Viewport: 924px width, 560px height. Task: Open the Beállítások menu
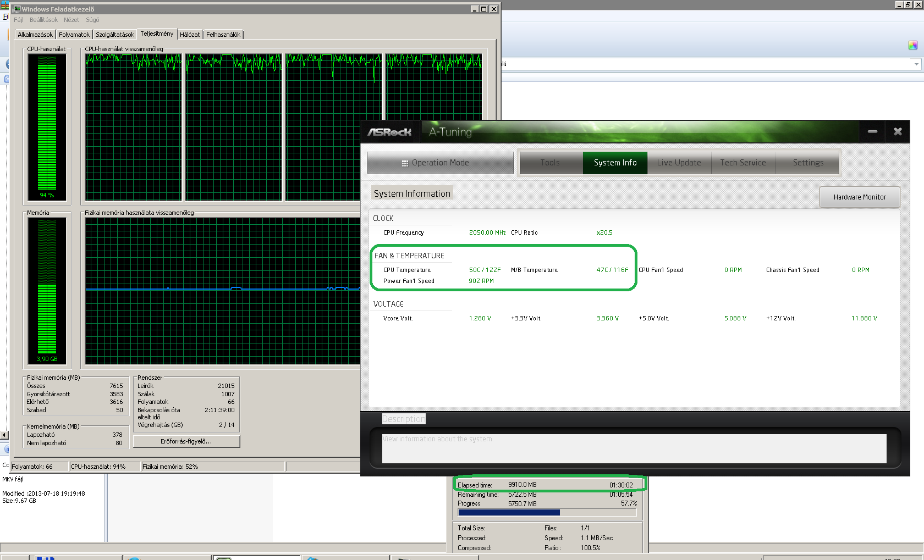(43, 20)
